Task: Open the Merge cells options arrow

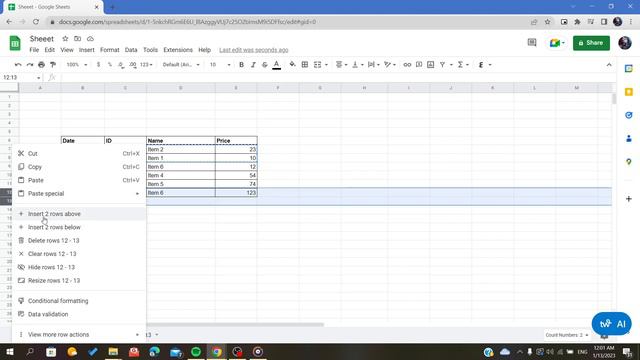Action: click(x=326, y=65)
